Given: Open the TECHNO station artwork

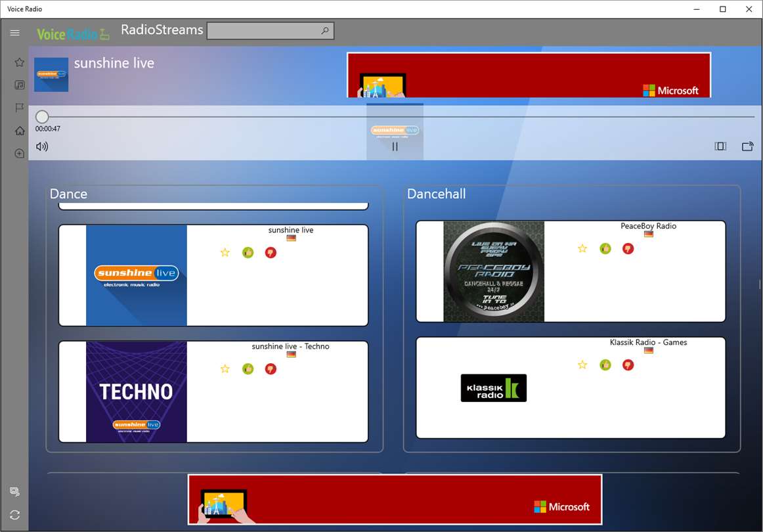Looking at the screenshot, I should (x=137, y=391).
